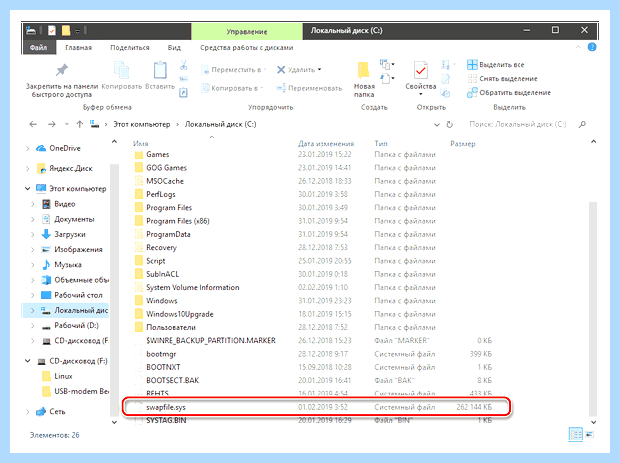Click the Paste shortcut icon in the clipboard group
Viewport: 620px width, 463px height.
coord(183,93)
